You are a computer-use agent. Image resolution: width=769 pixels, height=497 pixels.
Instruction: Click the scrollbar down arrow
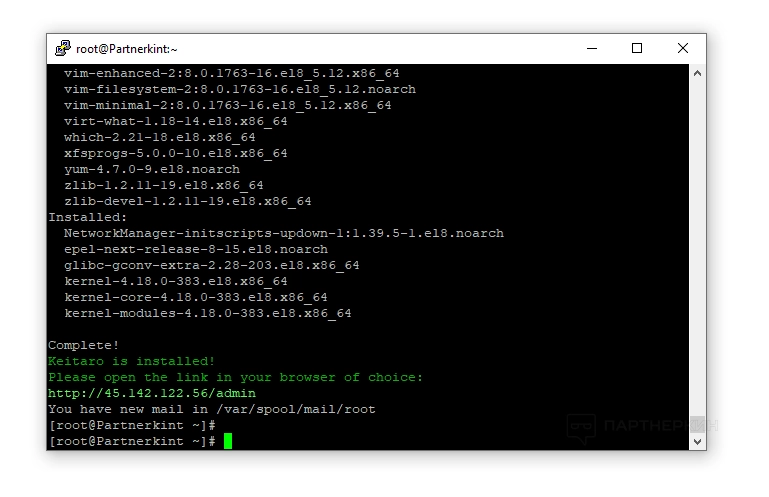coord(697,442)
